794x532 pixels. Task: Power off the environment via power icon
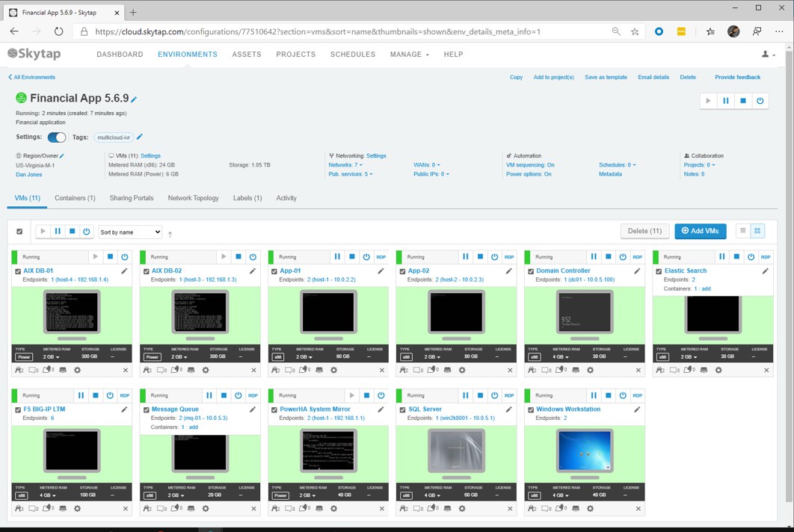point(760,101)
